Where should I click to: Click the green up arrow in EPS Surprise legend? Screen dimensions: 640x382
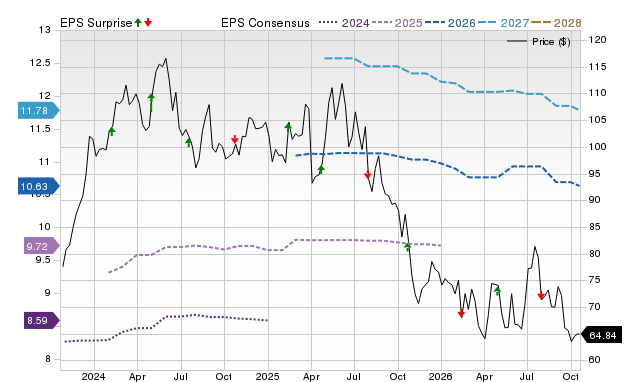tap(138, 22)
